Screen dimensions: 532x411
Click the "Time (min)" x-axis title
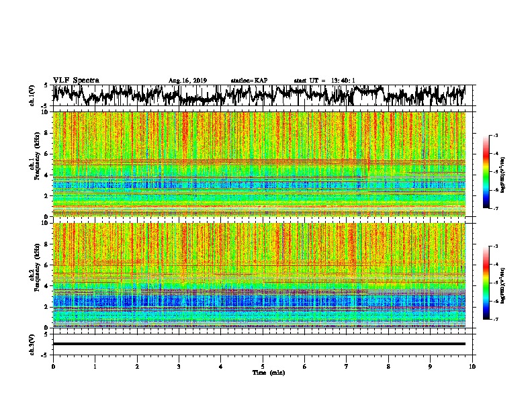pos(269,373)
